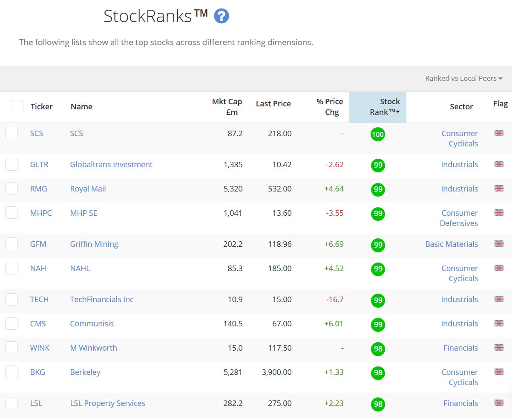Open the Basic Materials sector link
The width and height of the screenshot is (512, 420).
point(452,244)
